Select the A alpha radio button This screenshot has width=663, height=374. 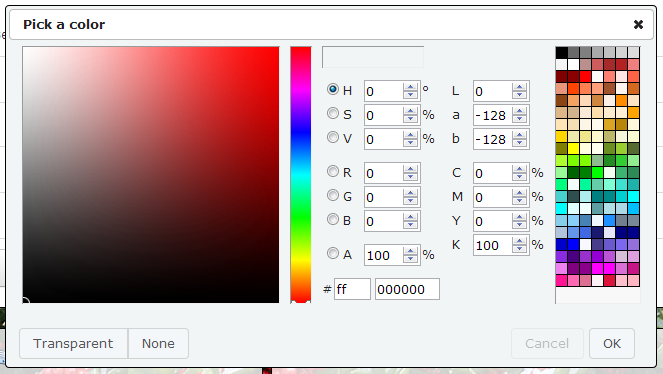click(x=333, y=253)
